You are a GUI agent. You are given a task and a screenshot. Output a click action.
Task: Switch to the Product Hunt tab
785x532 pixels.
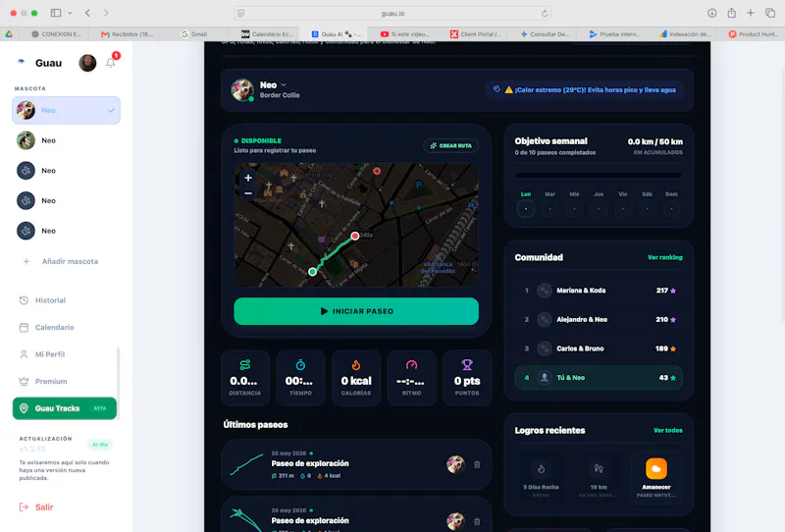tap(755, 34)
